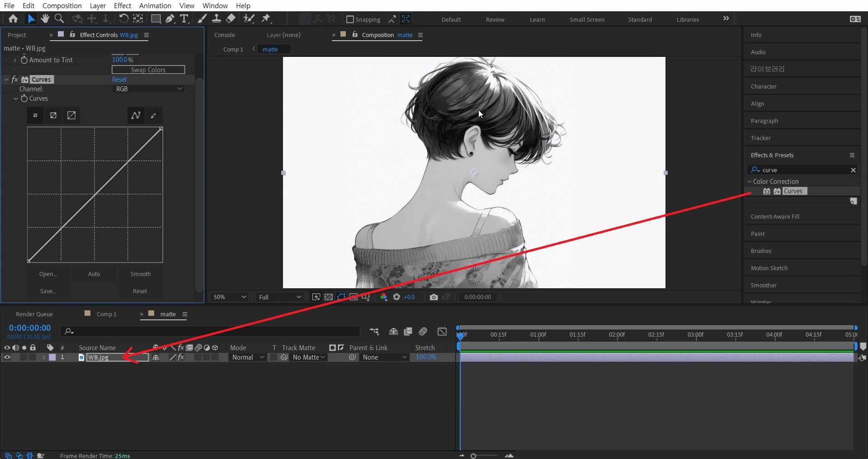This screenshot has width=868, height=459.
Task: Select the Eraser tool
Action: [231, 19]
